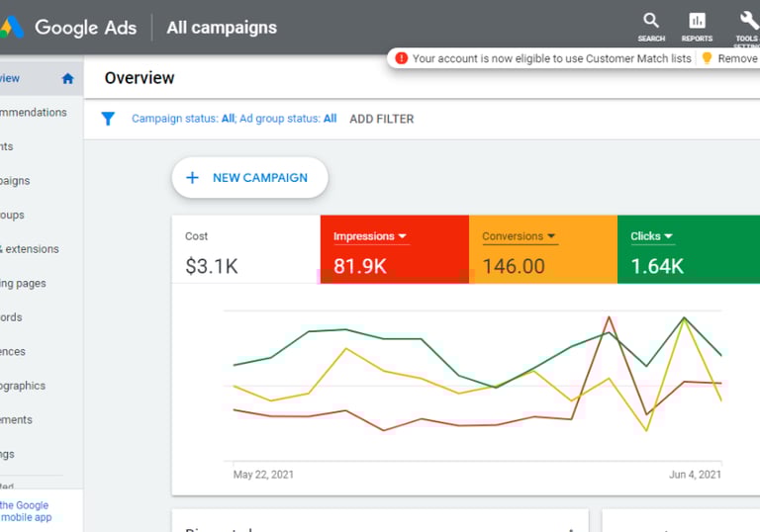Click the home icon in sidebar
Screen dimensions: 760x532
pos(68,78)
